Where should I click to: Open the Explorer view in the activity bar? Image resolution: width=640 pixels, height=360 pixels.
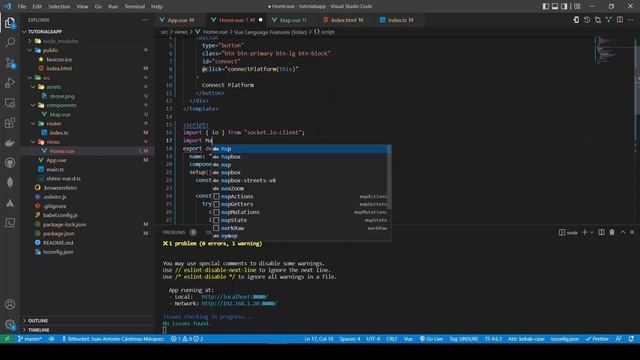coord(10,23)
